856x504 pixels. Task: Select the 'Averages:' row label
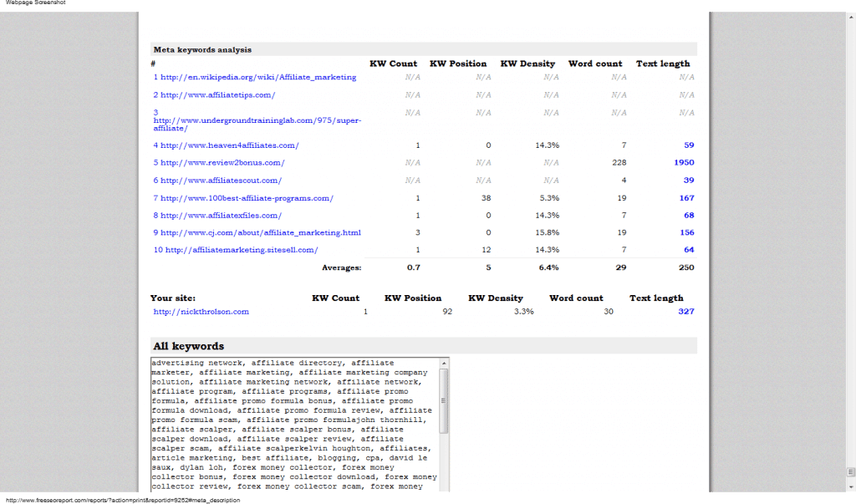342,267
